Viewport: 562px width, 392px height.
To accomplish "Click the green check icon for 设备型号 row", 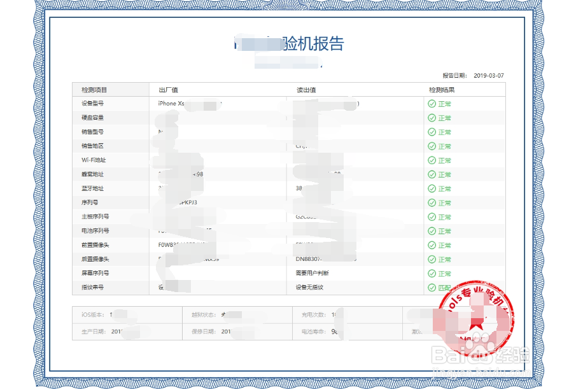I will (x=432, y=104).
